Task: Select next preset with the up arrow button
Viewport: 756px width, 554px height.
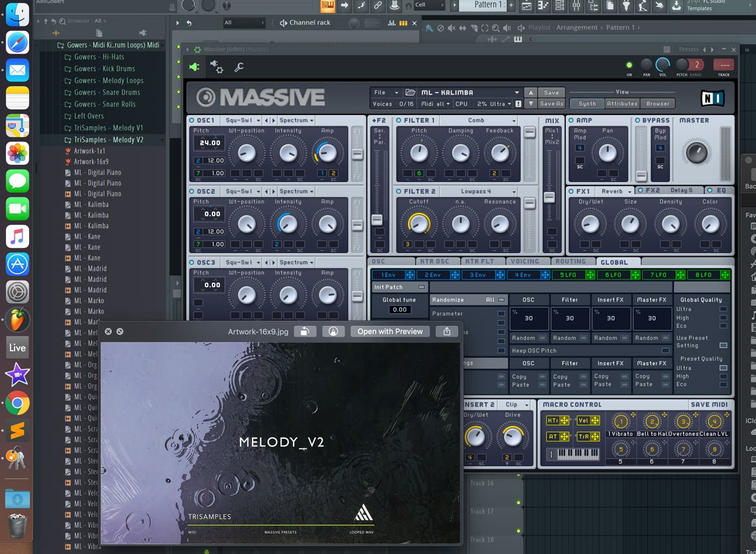Action: click(x=530, y=93)
